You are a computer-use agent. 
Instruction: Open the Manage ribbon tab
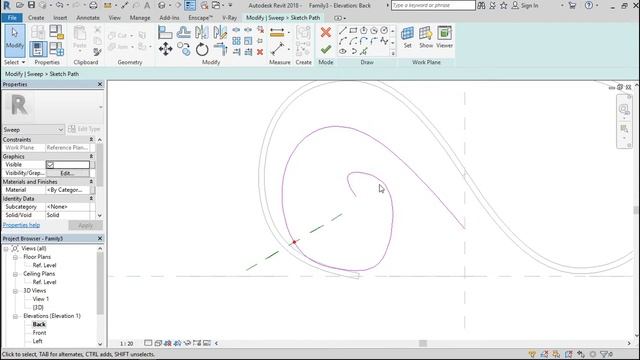(140, 18)
